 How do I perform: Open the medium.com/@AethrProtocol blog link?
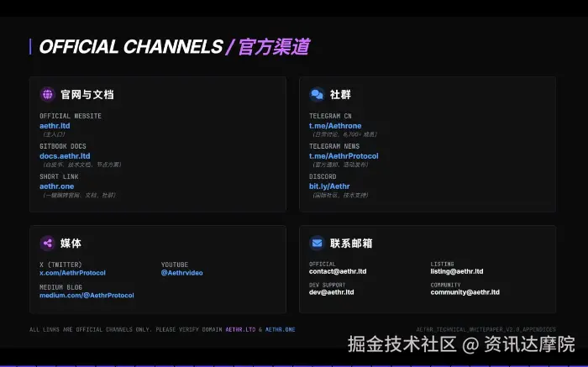click(87, 296)
